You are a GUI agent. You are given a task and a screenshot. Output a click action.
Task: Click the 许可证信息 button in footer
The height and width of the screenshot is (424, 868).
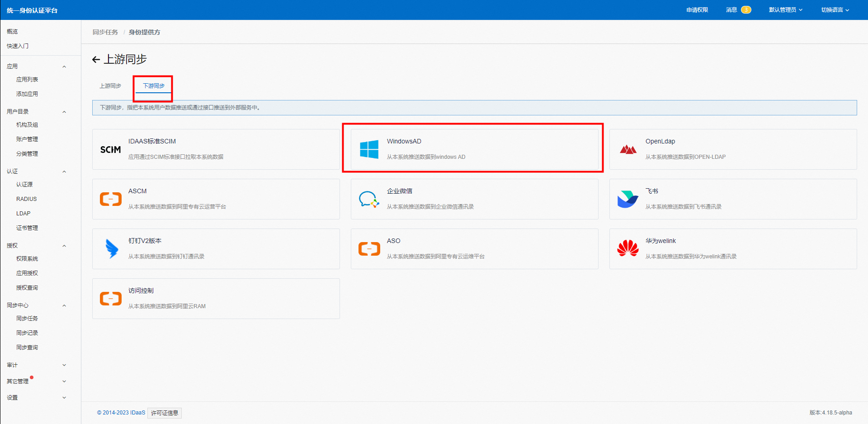point(165,413)
